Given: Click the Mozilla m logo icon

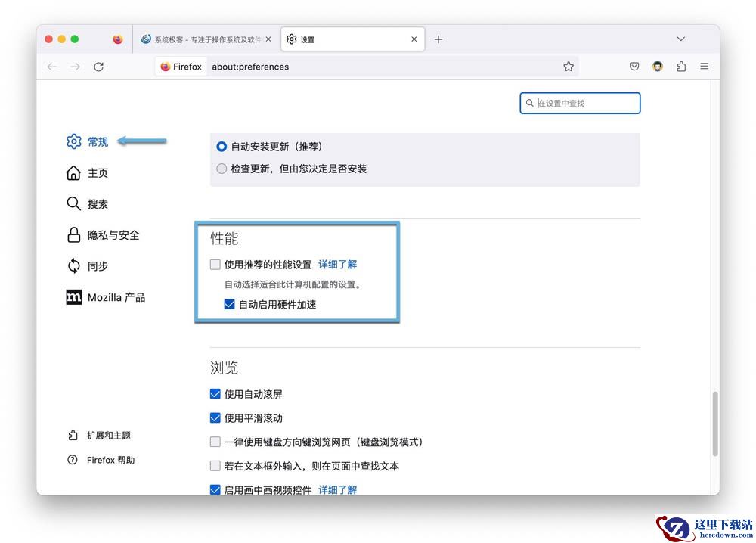Looking at the screenshot, I should [x=74, y=297].
